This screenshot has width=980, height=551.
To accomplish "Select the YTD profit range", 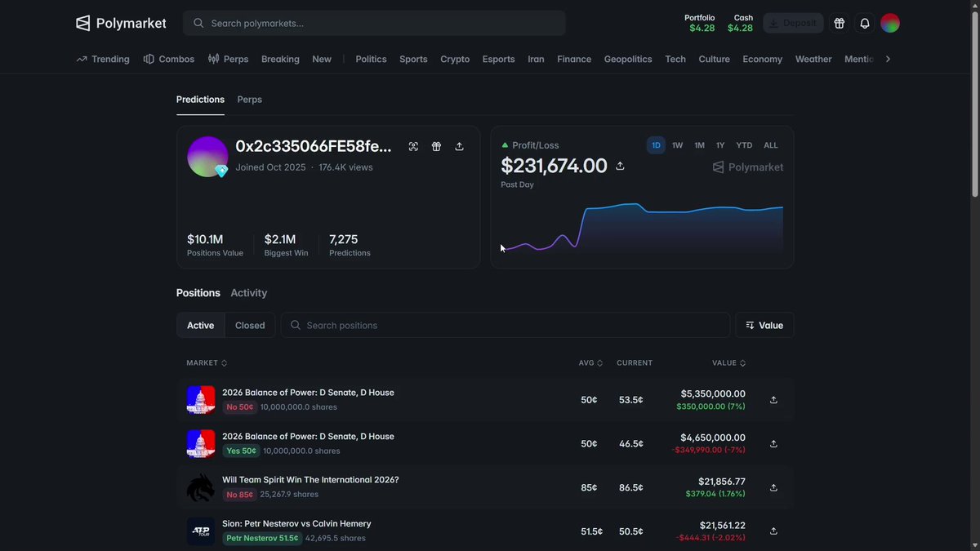I will [x=744, y=145].
